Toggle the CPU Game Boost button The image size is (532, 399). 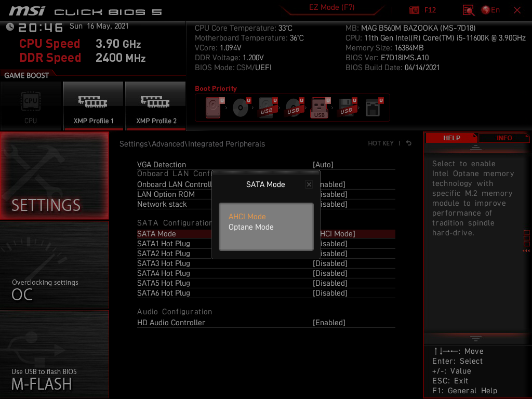tap(31, 106)
